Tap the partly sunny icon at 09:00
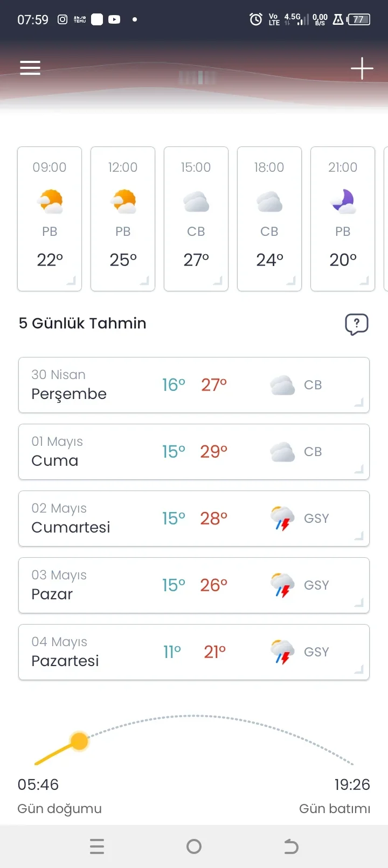The height and width of the screenshot is (868, 388). click(x=50, y=202)
